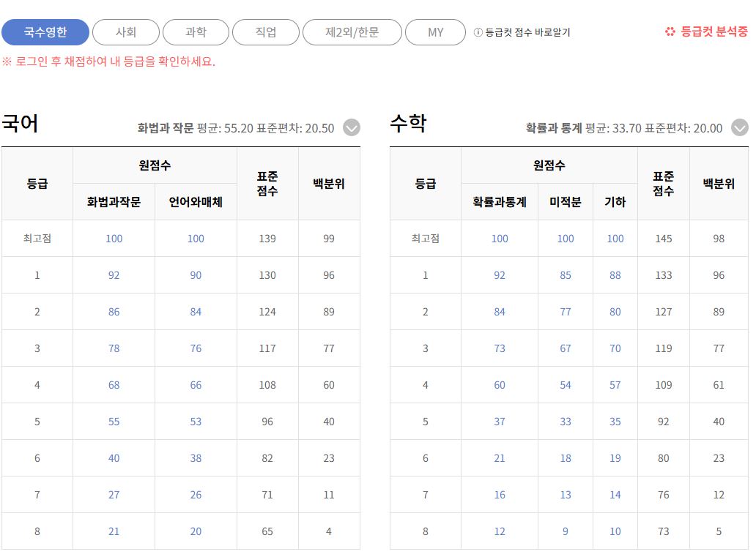Click the 등급컷 분석중 status label

click(714, 31)
